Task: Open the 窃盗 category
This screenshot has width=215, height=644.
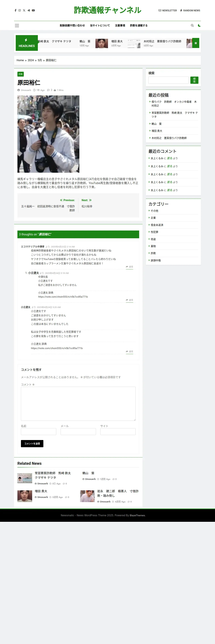Action: click(x=153, y=239)
